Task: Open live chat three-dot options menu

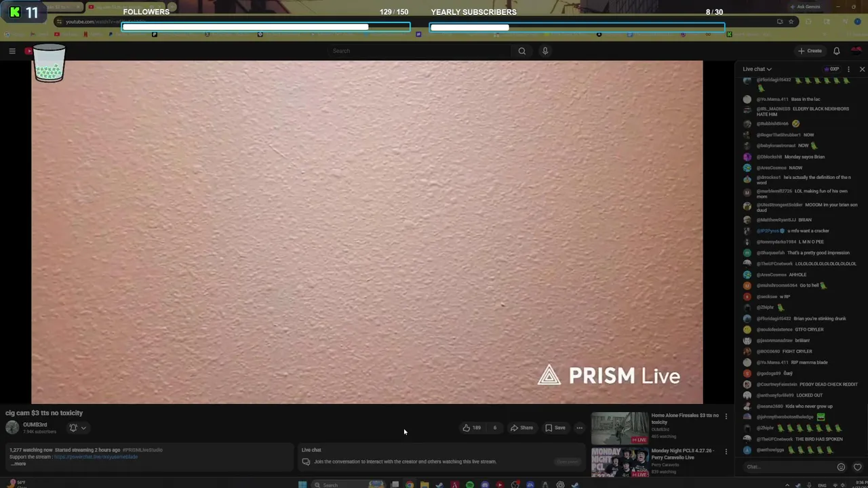Action: 848,69
